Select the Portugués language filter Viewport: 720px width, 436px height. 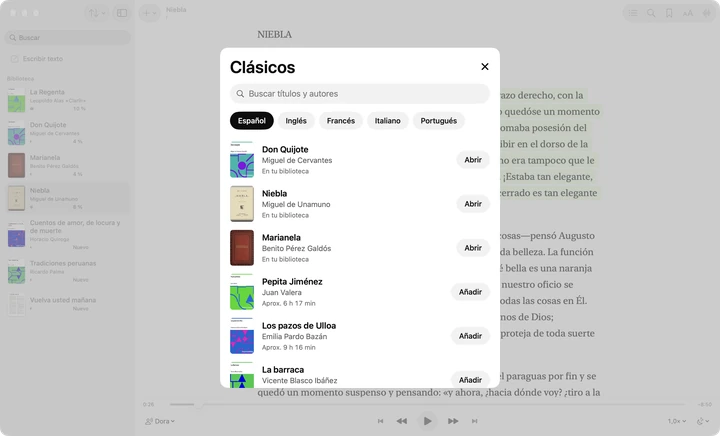coord(439,121)
